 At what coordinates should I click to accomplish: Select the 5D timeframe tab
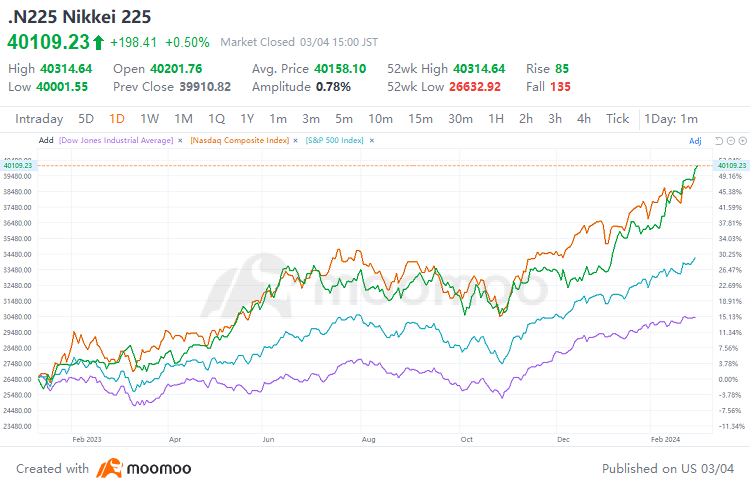pyautogui.click(x=86, y=119)
